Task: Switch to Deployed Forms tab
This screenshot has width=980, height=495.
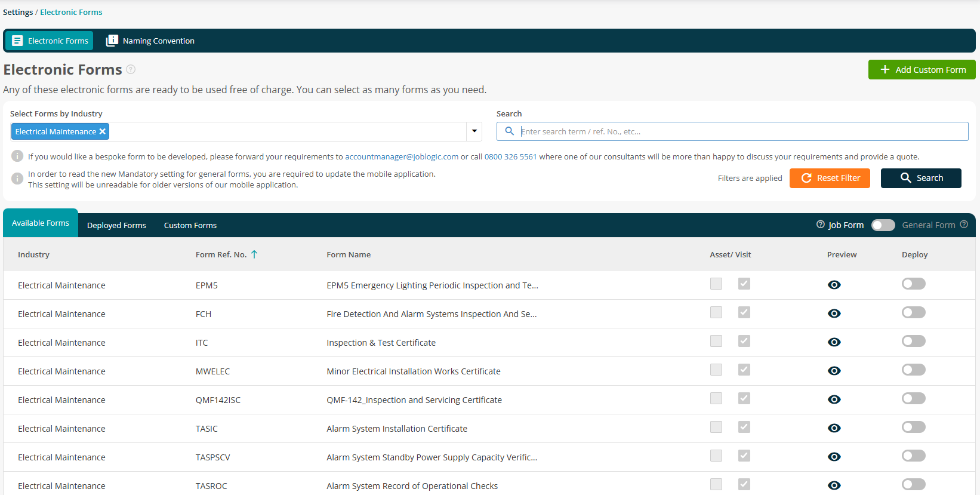Action: point(116,225)
